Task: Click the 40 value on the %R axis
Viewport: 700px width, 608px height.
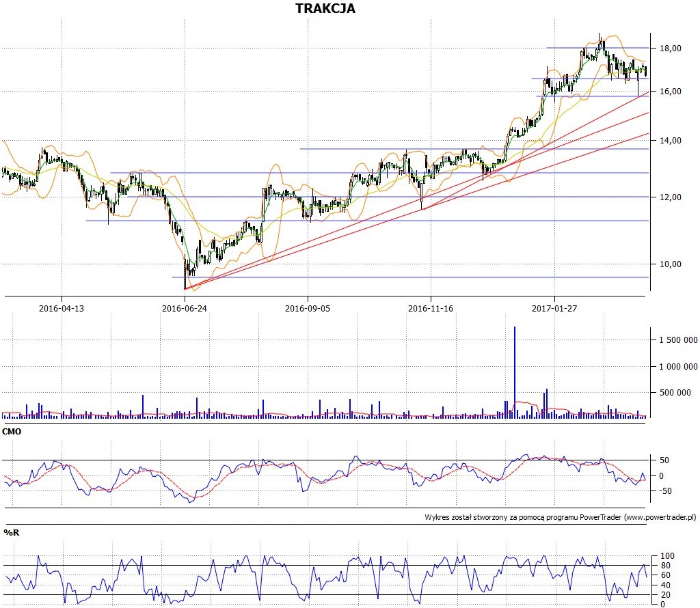Action: point(666,585)
